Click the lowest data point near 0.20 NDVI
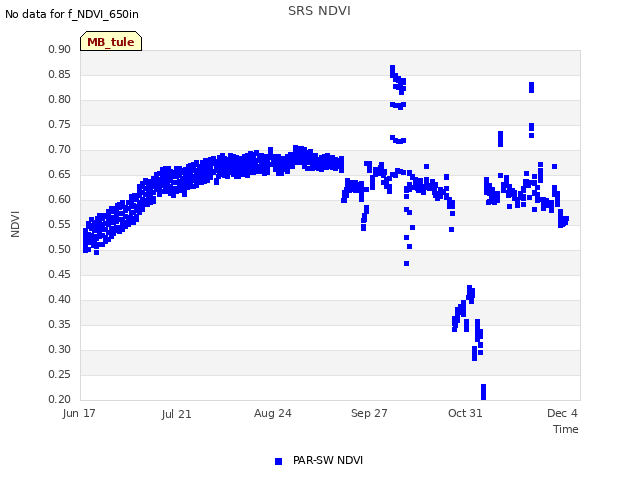The height and width of the screenshot is (480, 640). pyautogui.click(x=484, y=392)
